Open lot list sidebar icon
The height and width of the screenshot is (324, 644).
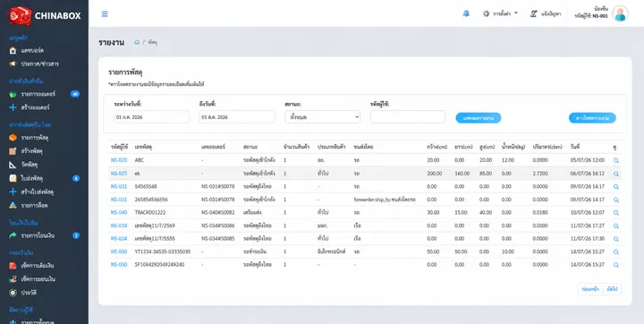point(13,205)
